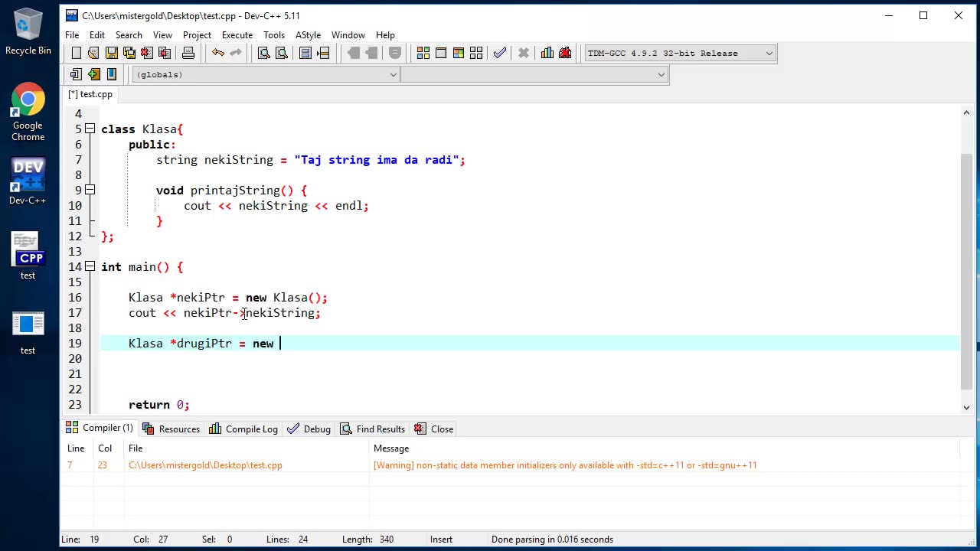Click the Insert snippet icon on second toolbar

pos(76,74)
